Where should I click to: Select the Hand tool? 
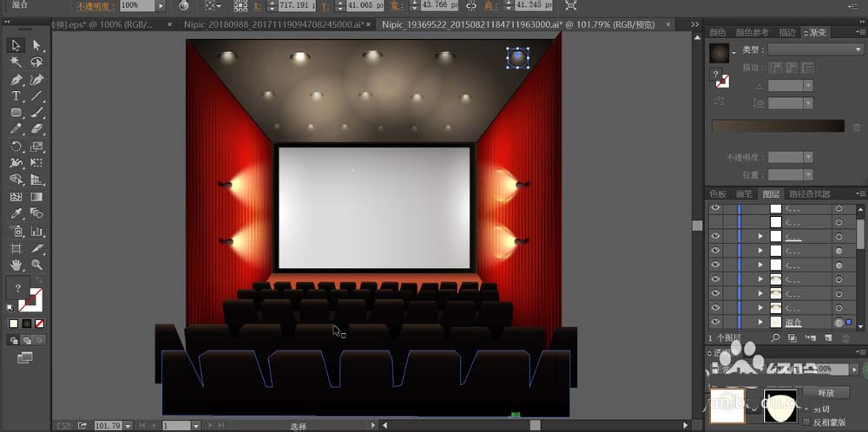point(16,265)
